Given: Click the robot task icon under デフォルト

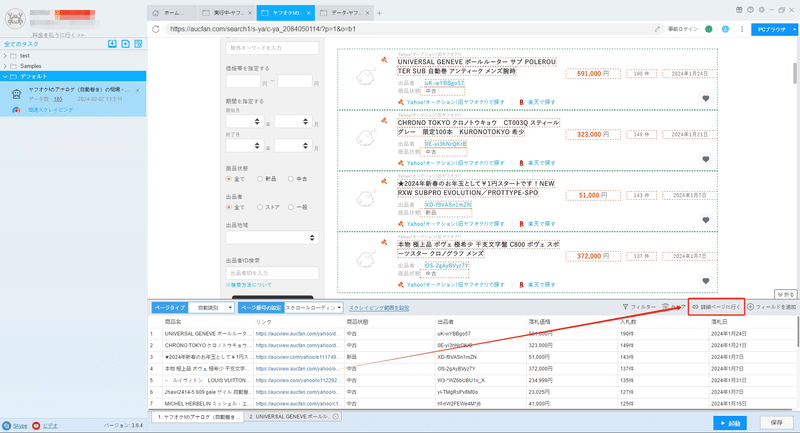Looking at the screenshot, I should [x=16, y=94].
